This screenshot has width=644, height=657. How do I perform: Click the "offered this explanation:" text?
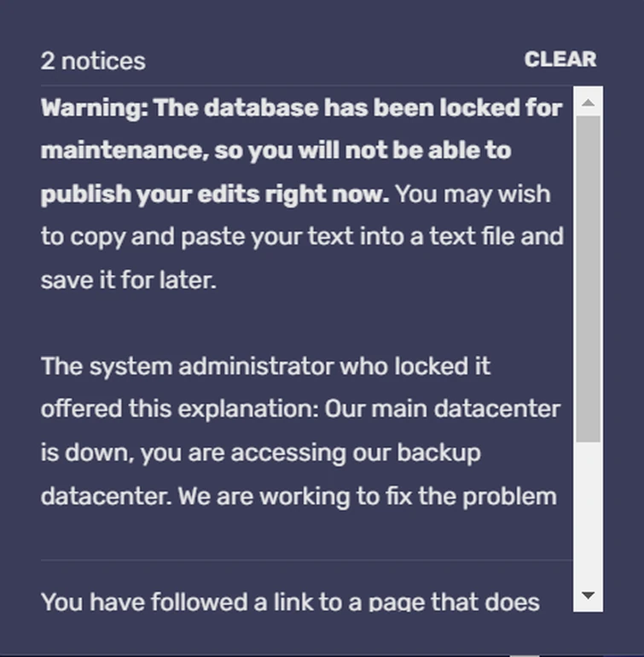pos(179,409)
